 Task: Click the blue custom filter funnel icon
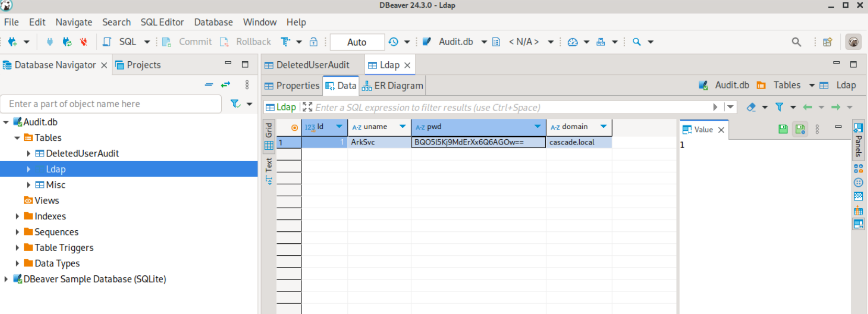779,107
